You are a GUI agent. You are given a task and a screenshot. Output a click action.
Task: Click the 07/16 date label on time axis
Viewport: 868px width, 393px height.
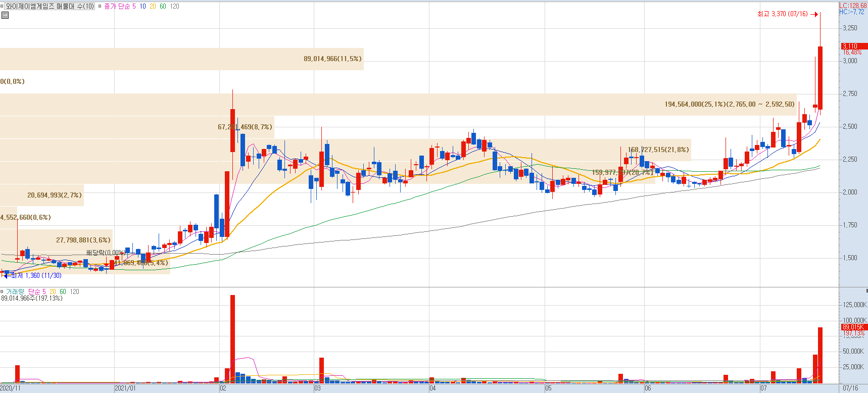pos(851,388)
